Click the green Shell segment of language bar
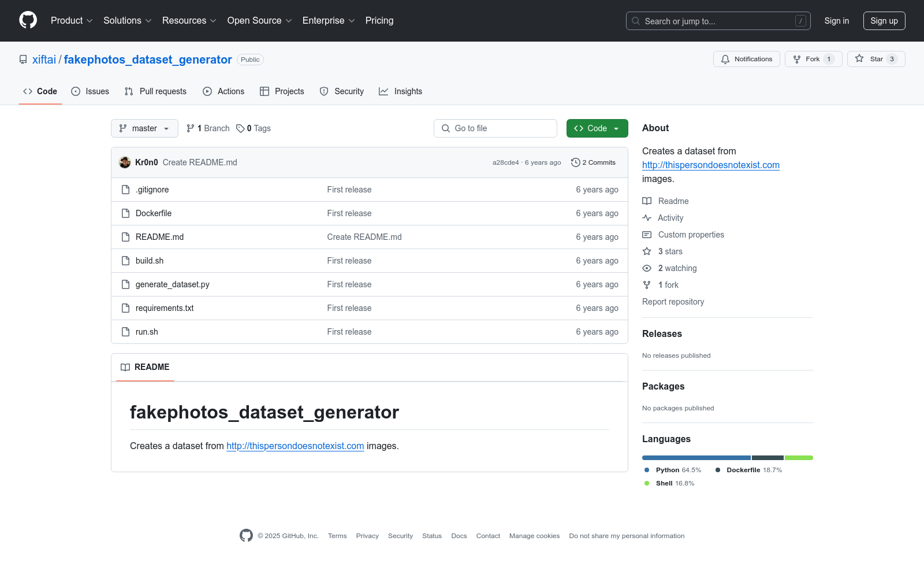The height and width of the screenshot is (578, 924). click(799, 458)
